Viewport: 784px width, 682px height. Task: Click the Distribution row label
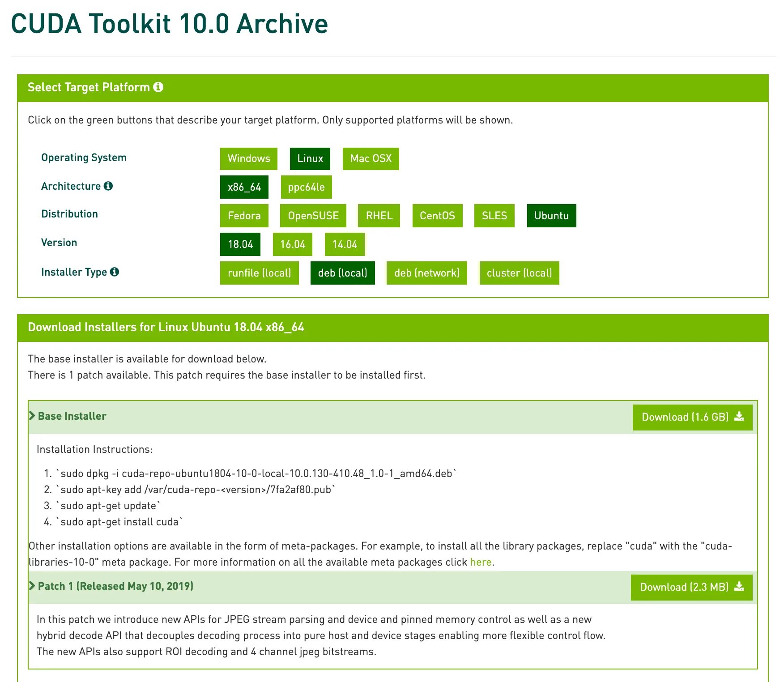[69, 214]
